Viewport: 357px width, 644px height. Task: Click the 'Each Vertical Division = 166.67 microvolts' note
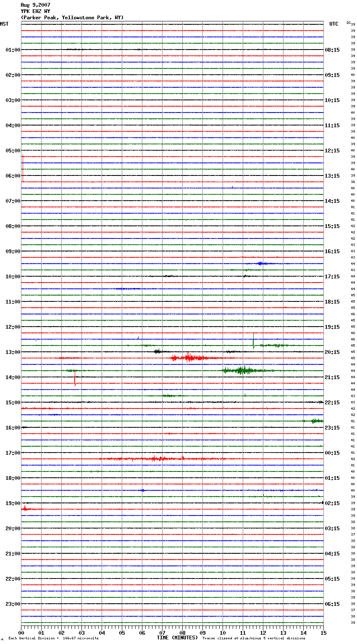tap(53, 639)
